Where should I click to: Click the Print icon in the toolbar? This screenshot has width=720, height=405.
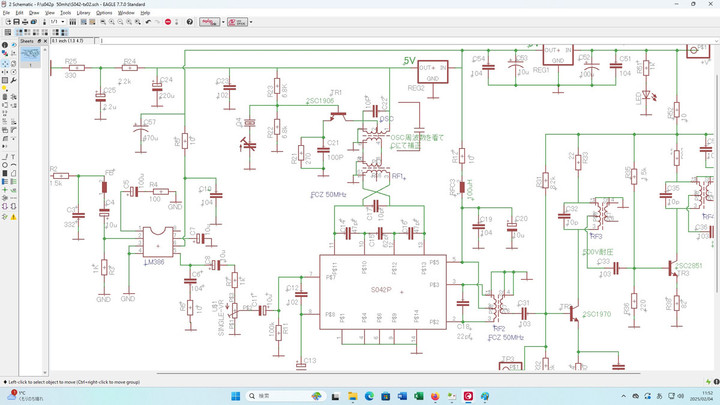[x=27, y=21]
